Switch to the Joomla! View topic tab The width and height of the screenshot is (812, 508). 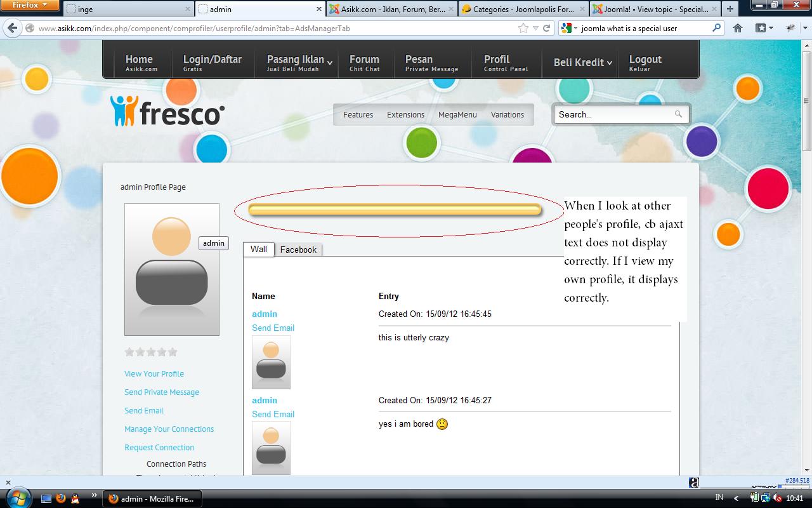click(655, 10)
